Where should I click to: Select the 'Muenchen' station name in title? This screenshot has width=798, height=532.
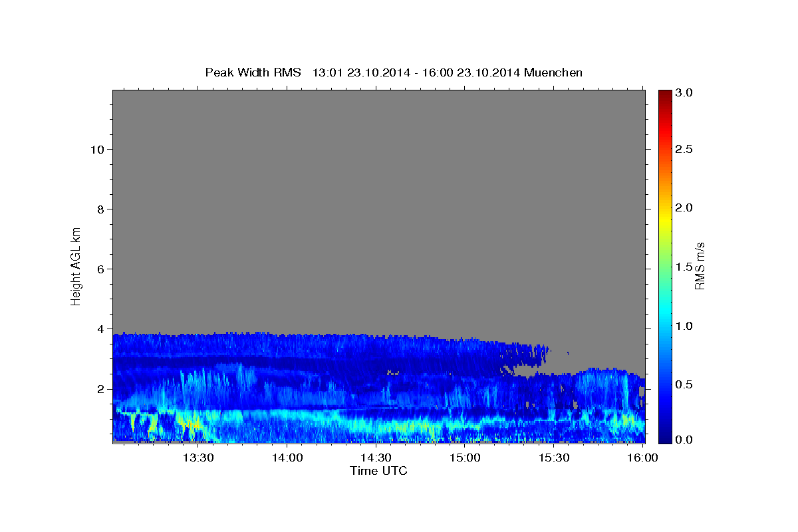553,72
